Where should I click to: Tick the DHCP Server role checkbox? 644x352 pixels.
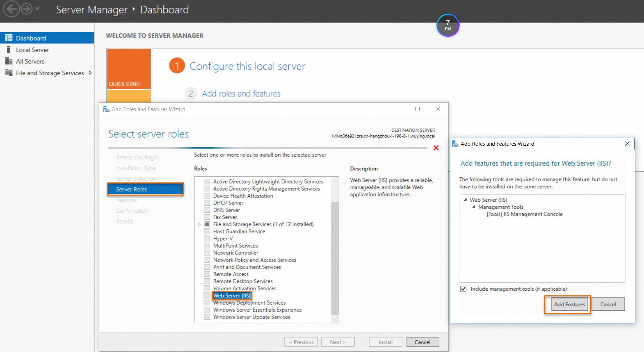[x=207, y=203]
